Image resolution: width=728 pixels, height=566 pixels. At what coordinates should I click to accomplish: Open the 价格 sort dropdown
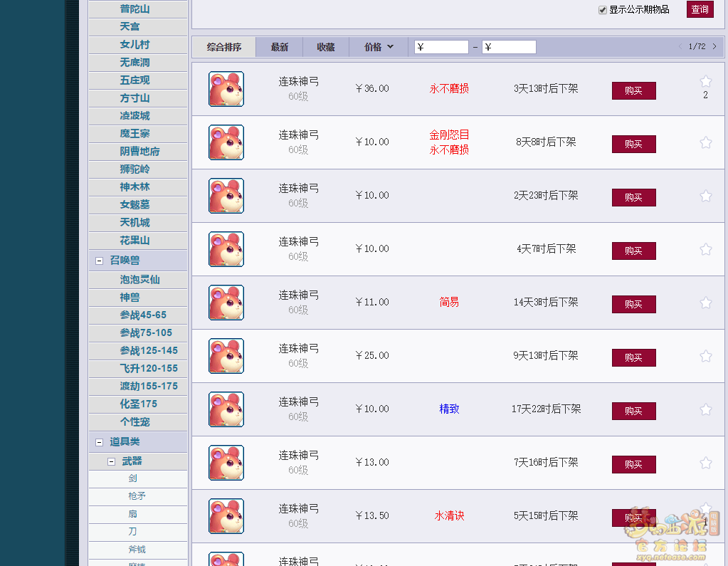[379, 47]
